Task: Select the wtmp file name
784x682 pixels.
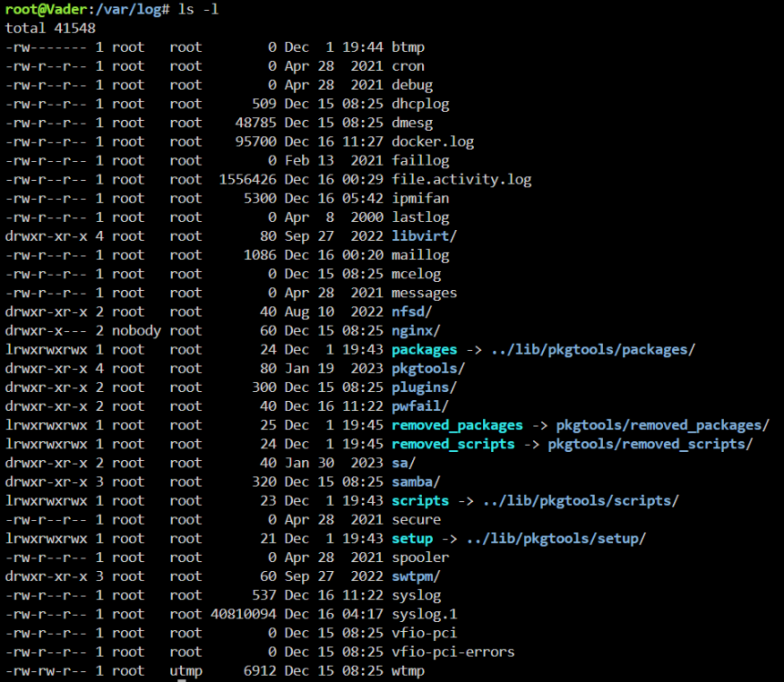Action: (x=408, y=671)
